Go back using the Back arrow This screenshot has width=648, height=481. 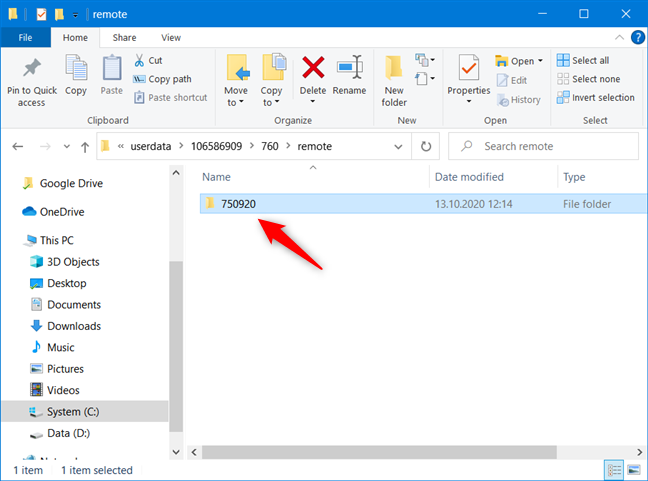coord(18,146)
